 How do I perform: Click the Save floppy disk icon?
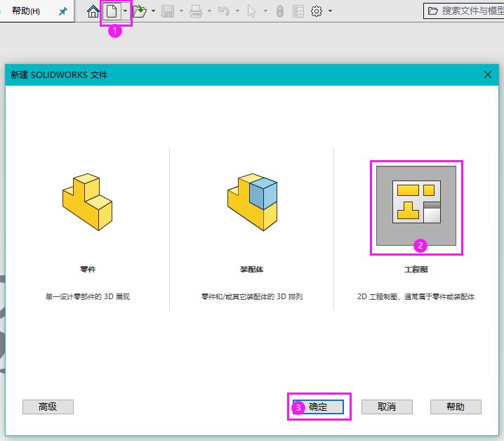[168, 11]
